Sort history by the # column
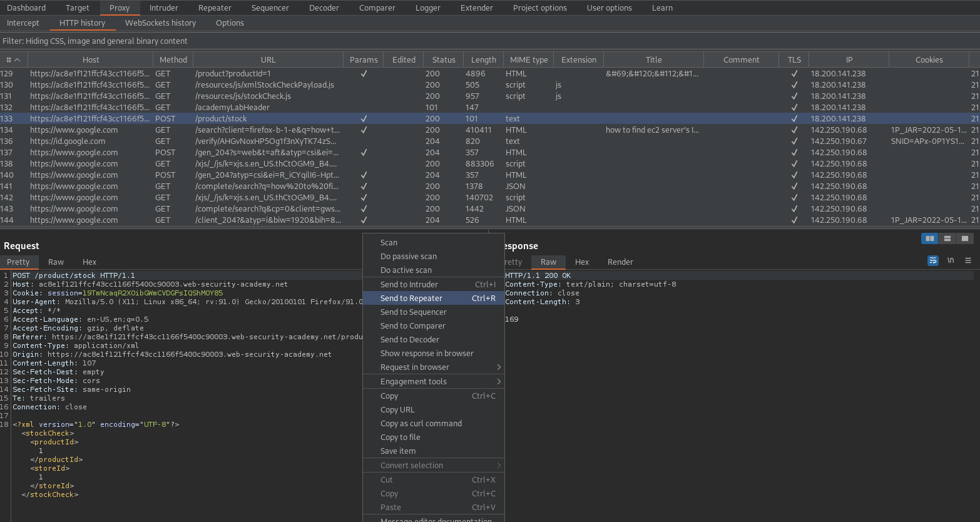 [14, 59]
